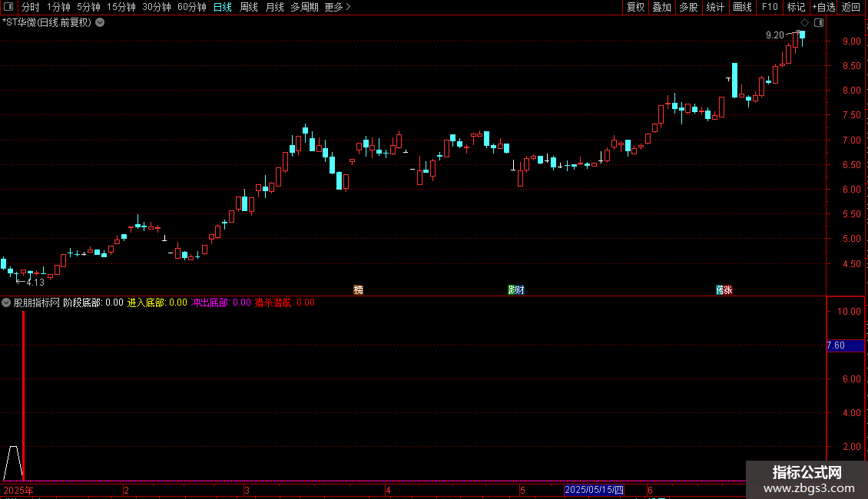Image resolution: width=868 pixels, height=499 pixels.
Task: Click the 4.13 low price label
Action: click(x=35, y=283)
